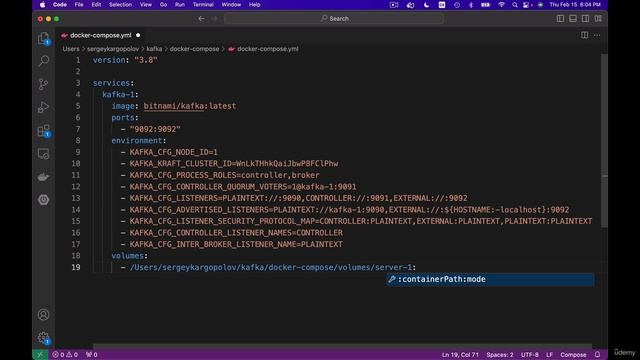Open Spotlight search in menu bar
Image resolution: width=640 pixels, height=360 pixels.
pos(515,4)
